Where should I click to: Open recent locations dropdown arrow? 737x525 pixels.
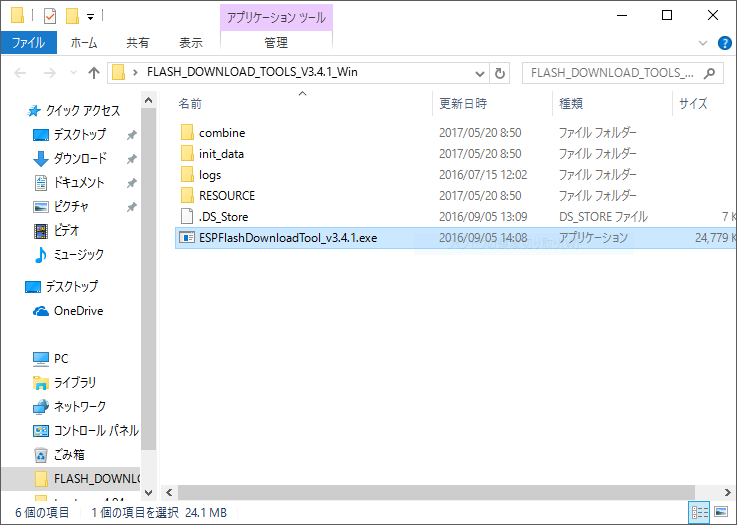click(73, 73)
